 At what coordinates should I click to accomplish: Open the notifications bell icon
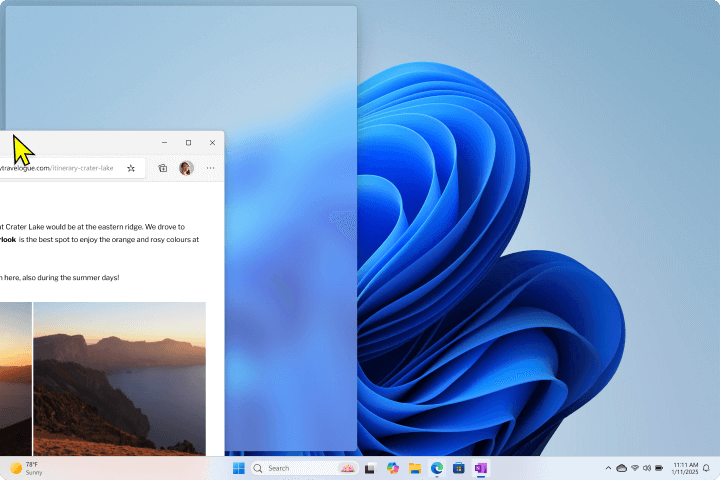(x=706, y=468)
